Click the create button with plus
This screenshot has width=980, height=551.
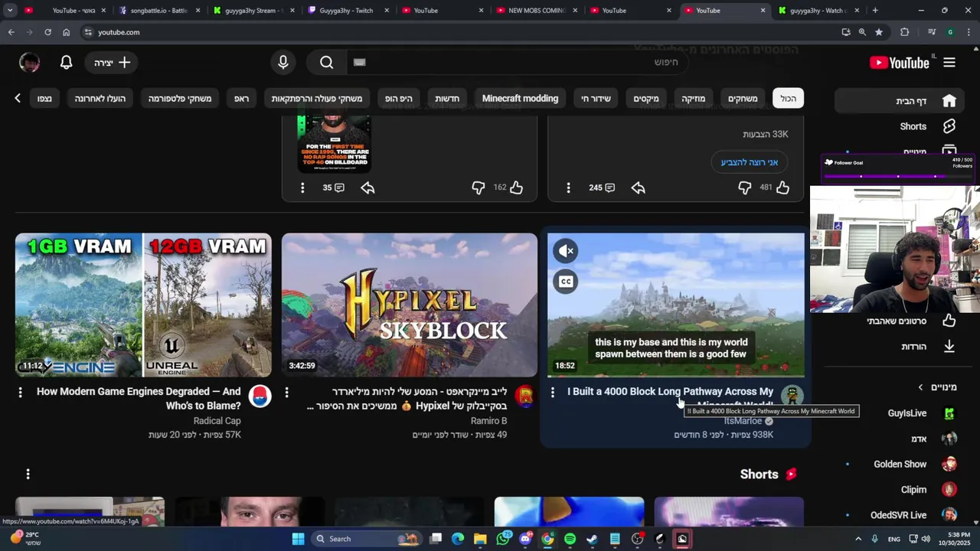point(112,63)
